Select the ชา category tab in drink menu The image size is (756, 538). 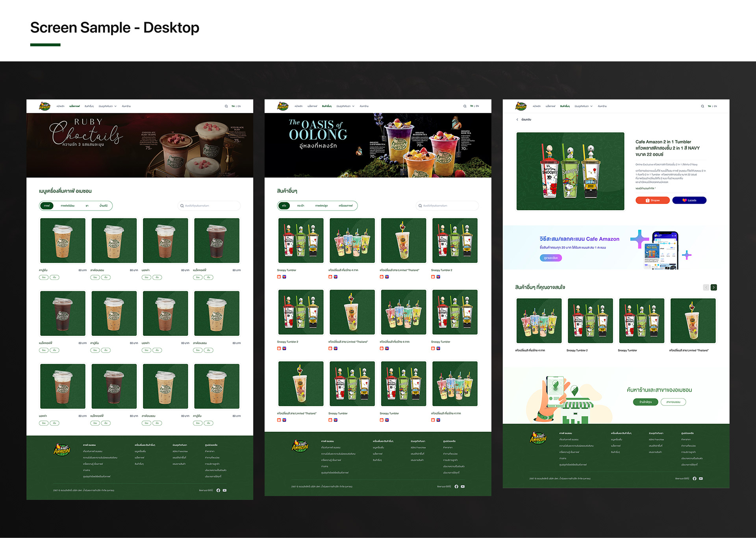click(x=87, y=206)
